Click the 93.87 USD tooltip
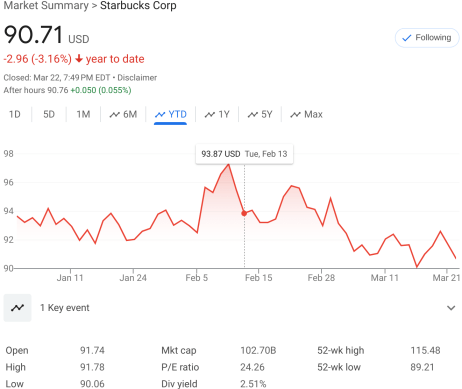 coord(244,154)
